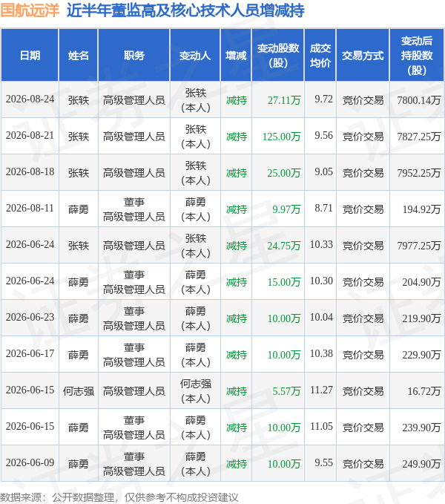This screenshot has height=504, width=445.
Task: Click the 11.27 average price cell
Action: pos(321,390)
